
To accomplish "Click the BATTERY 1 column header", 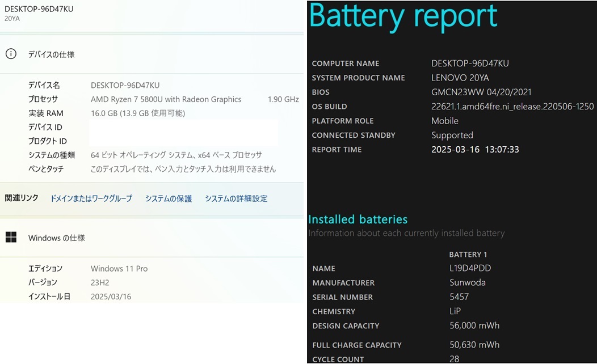I will tap(468, 255).
